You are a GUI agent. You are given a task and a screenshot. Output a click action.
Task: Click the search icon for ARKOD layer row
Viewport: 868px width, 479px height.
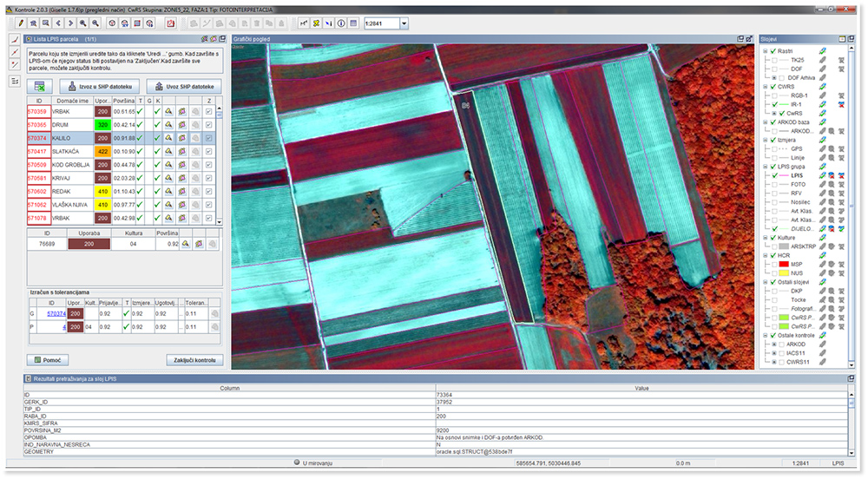[832, 131]
